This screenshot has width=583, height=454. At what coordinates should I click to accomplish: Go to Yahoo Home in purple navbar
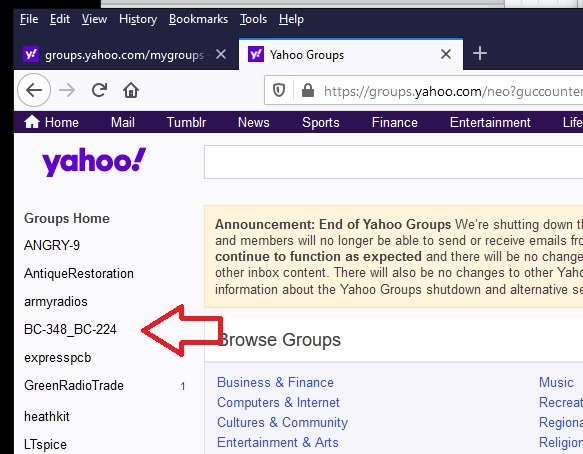52,122
